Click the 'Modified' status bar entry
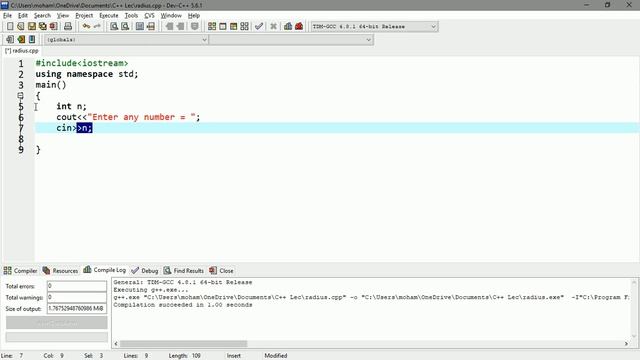 [x=276, y=356]
